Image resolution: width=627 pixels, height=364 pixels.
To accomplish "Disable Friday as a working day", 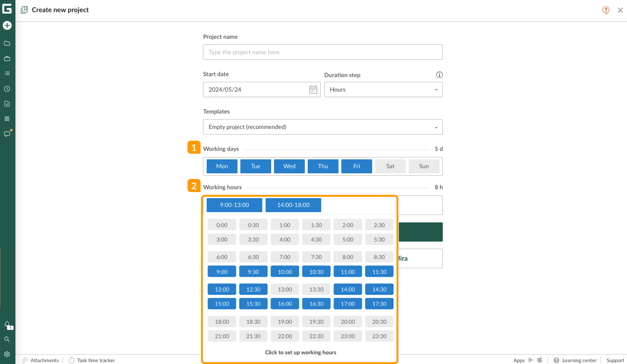I will pos(357,166).
